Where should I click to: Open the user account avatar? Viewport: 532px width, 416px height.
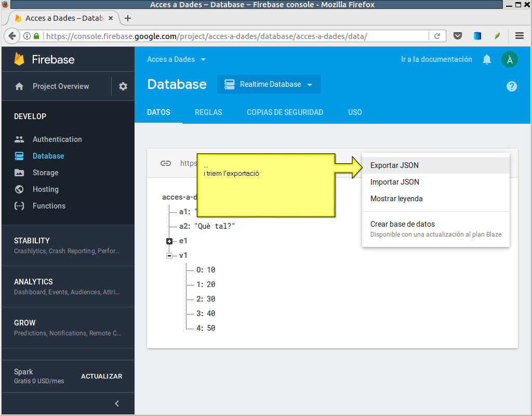pyautogui.click(x=510, y=59)
